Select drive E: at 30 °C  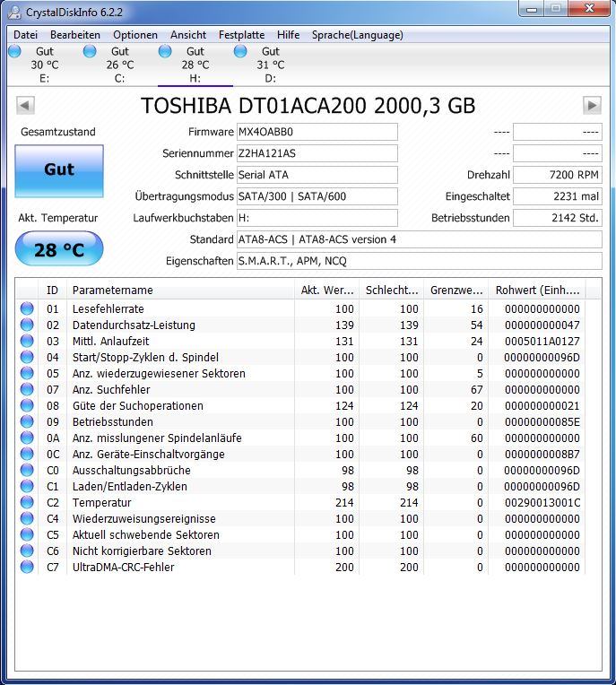[45, 65]
